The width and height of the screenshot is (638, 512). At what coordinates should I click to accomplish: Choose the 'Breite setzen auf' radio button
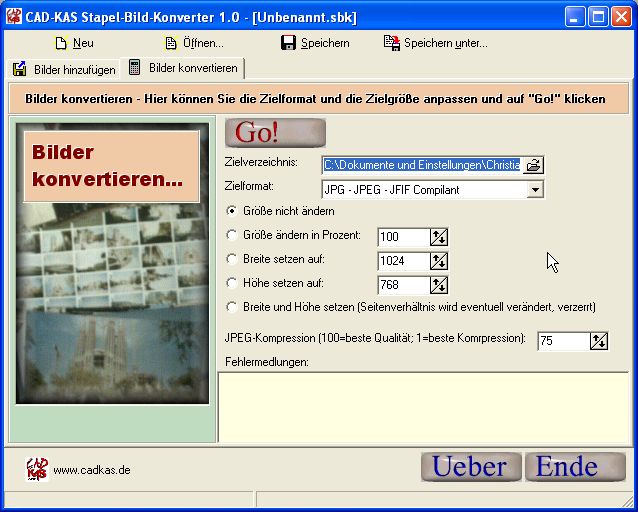point(233,259)
